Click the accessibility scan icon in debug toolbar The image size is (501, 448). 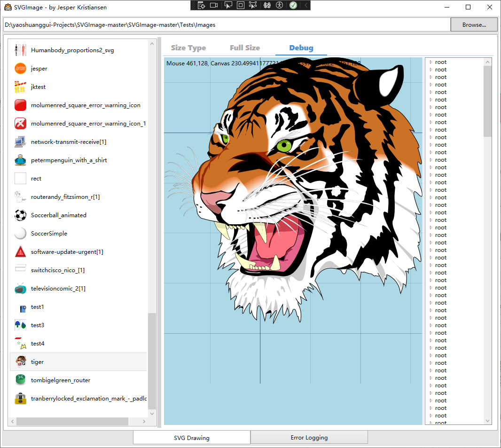pos(280,5)
